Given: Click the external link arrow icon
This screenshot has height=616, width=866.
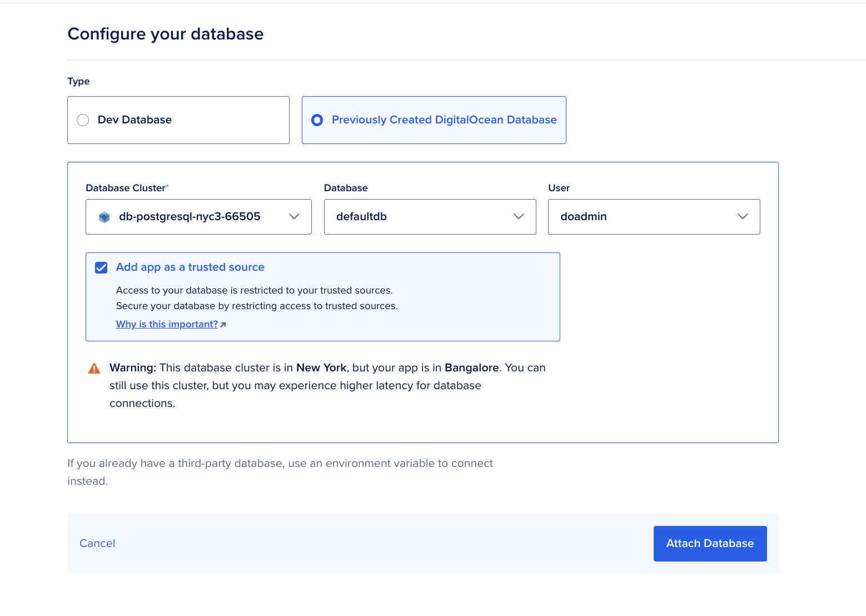Looking at the screenshot, I should tap(223, 325).
